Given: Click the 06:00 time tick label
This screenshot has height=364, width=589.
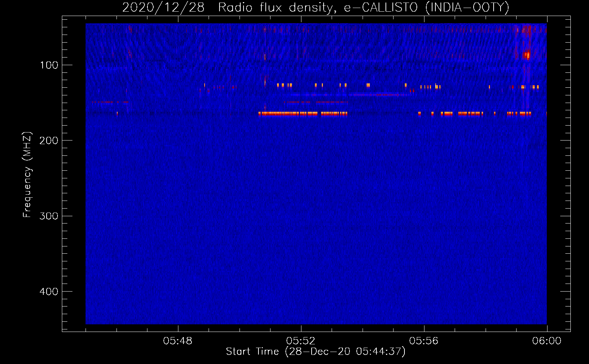Looking at the screenshot, I should (x=547, y=341).
